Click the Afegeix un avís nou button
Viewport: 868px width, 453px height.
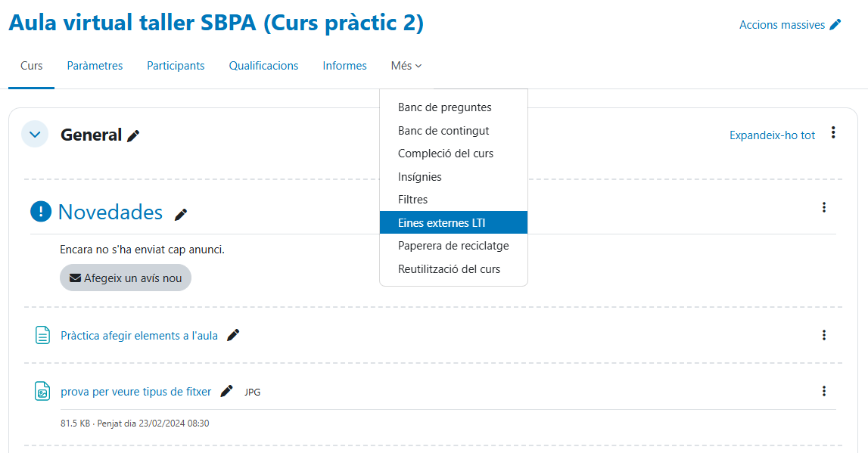pyautogui.click(x=126, y=278)
